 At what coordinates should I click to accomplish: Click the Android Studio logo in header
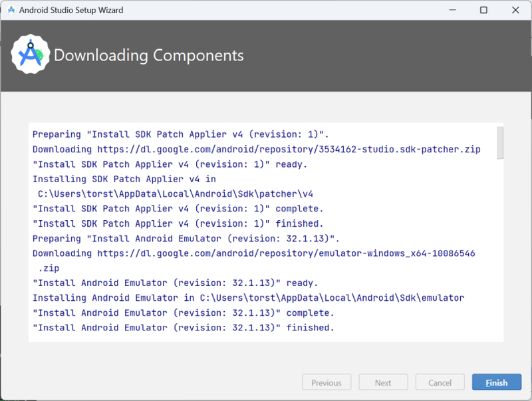click(31, 55)
